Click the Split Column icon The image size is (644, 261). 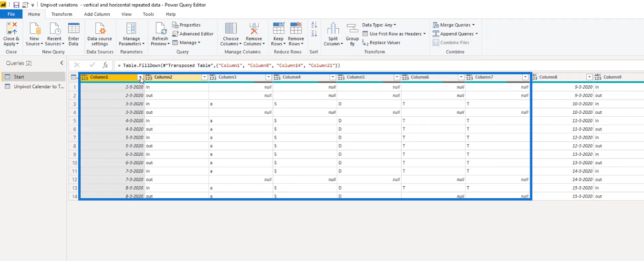[x=333, y=28]
